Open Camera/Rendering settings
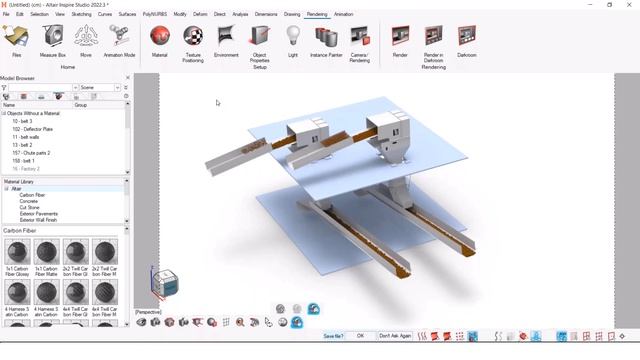Image resolution: width=640 pixels, height=360 pixels. (x=360, y=43)
